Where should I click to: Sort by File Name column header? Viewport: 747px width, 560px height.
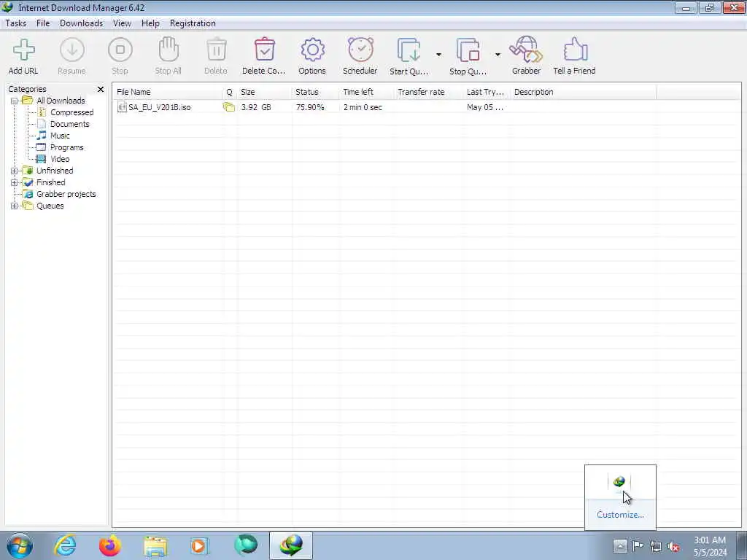tap(168, 92)
